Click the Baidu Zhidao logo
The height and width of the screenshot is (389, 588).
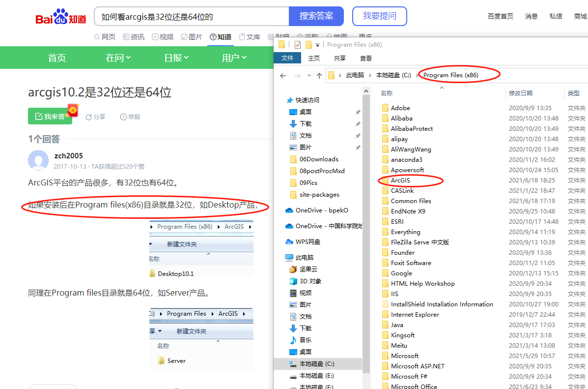pos(61,17)
